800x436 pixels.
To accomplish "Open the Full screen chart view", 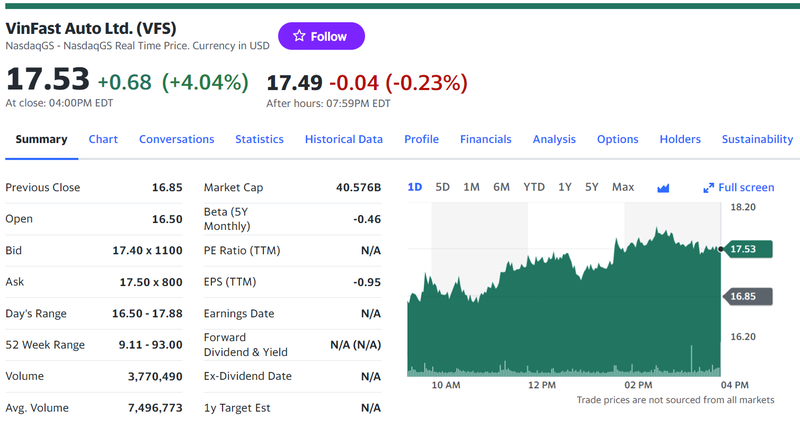I will click(738, 187).
